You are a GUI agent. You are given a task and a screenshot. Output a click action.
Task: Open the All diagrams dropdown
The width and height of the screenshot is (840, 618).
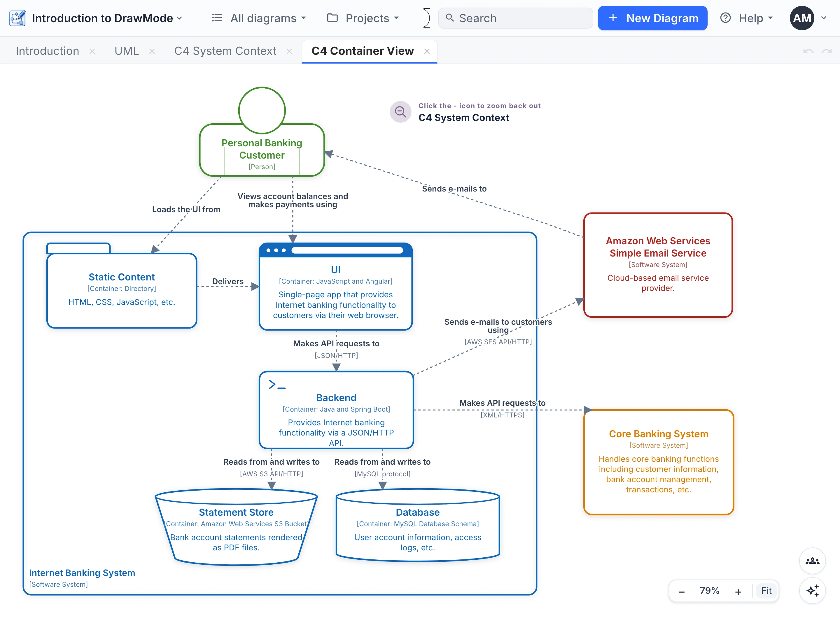coord(259,18)
